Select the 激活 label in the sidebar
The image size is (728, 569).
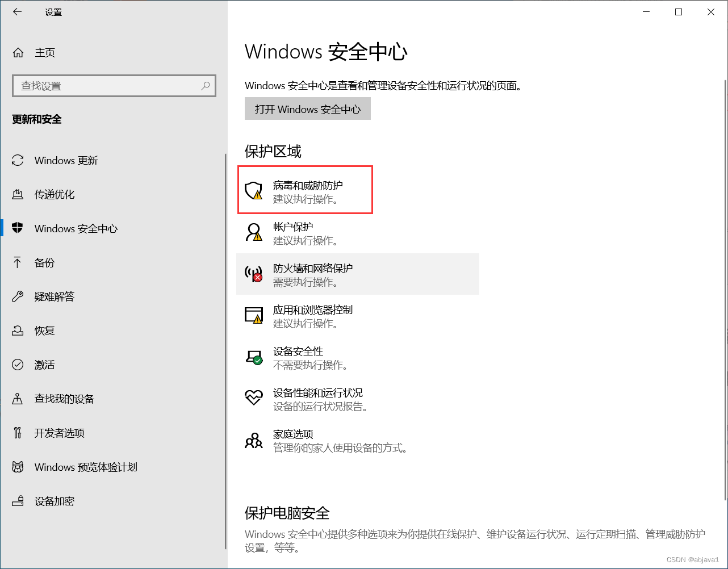[45, 365]
